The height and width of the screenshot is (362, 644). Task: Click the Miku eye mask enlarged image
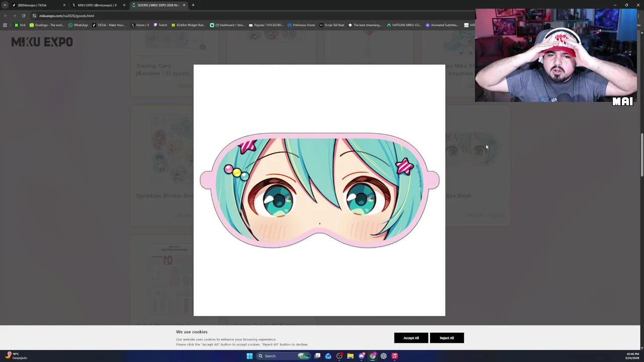[x=319, y=190]
